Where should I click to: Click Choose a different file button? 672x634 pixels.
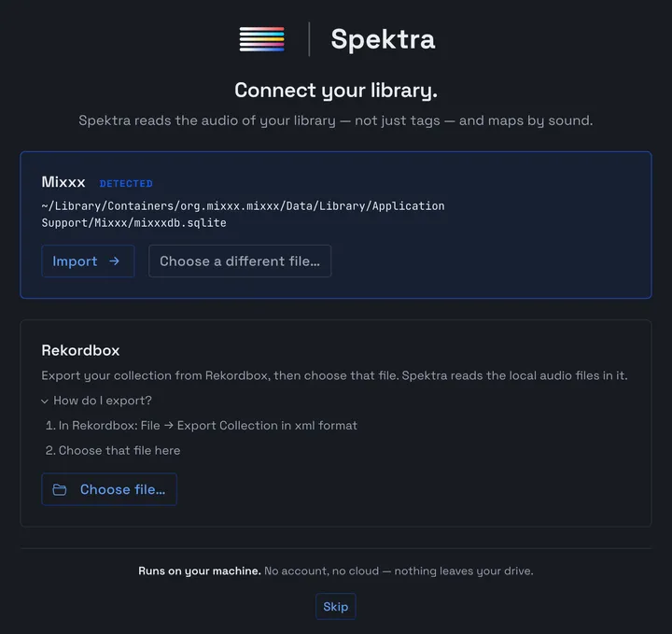click(240, 261)
